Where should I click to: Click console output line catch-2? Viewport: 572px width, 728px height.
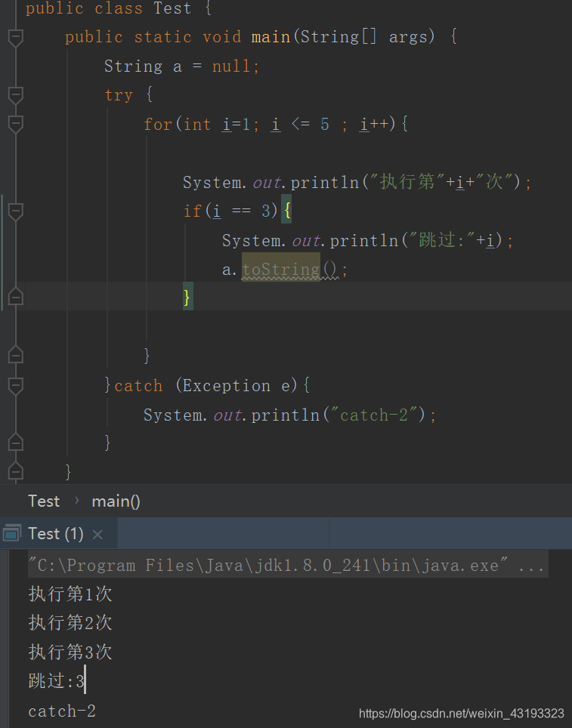(x=62, y=711)
